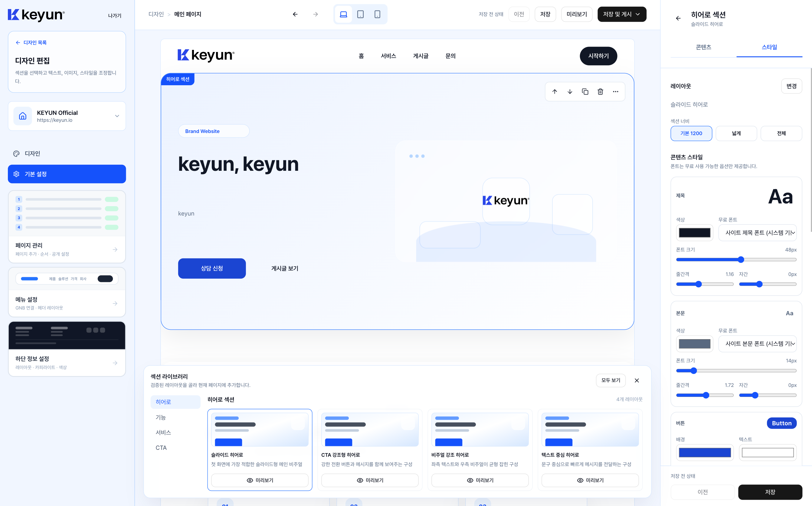Open the 저장 및 게시 dropdown

pyautogui.click(x=622, y=15)
